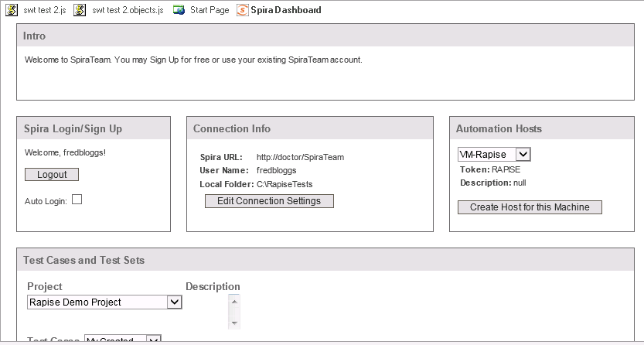Click the script icon beside swt test 2.objects.js
Viewport: 644px width, 345px height.
(x=80, y=10)
